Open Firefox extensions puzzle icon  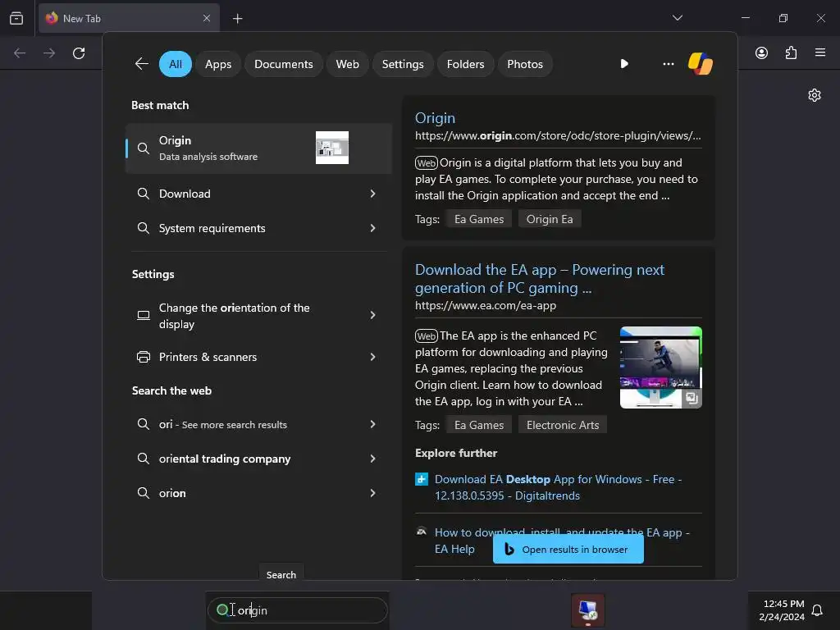[x=791, y=52]
